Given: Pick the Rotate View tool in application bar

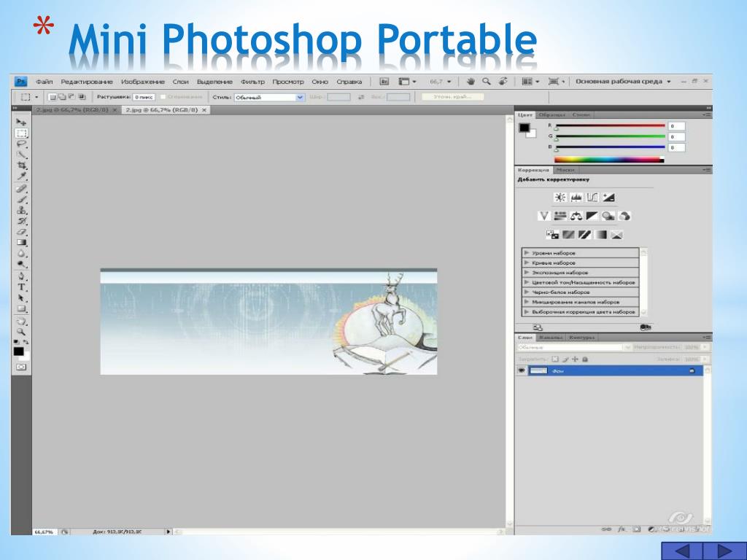Looking at the screenshot, I should 503,82.
